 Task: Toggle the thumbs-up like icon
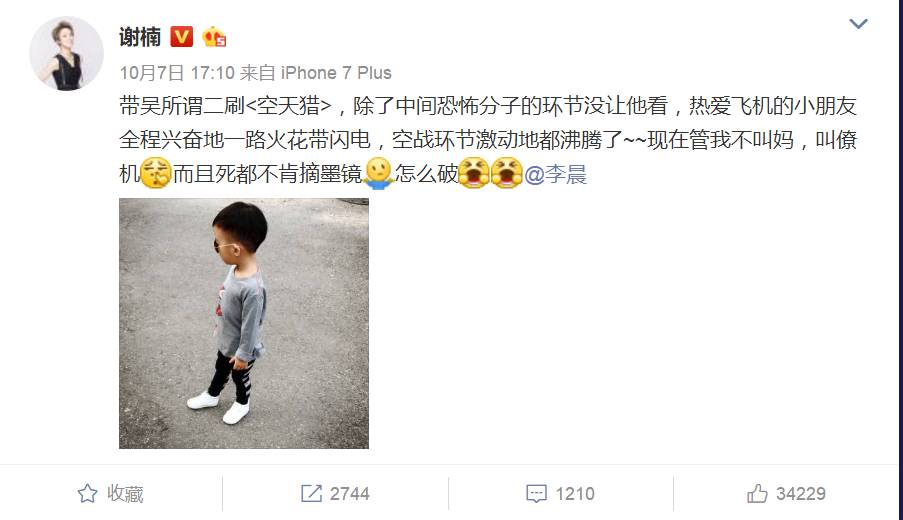point(757,494)
